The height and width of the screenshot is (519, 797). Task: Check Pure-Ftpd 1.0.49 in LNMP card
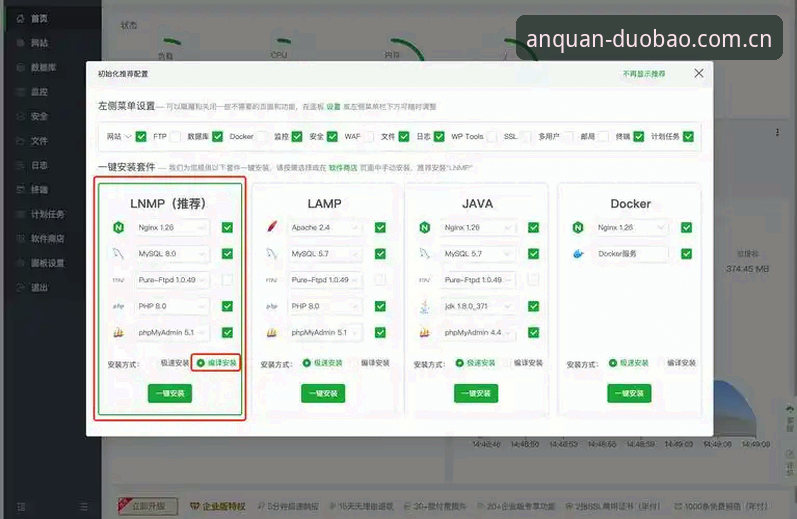pos(227,280)
